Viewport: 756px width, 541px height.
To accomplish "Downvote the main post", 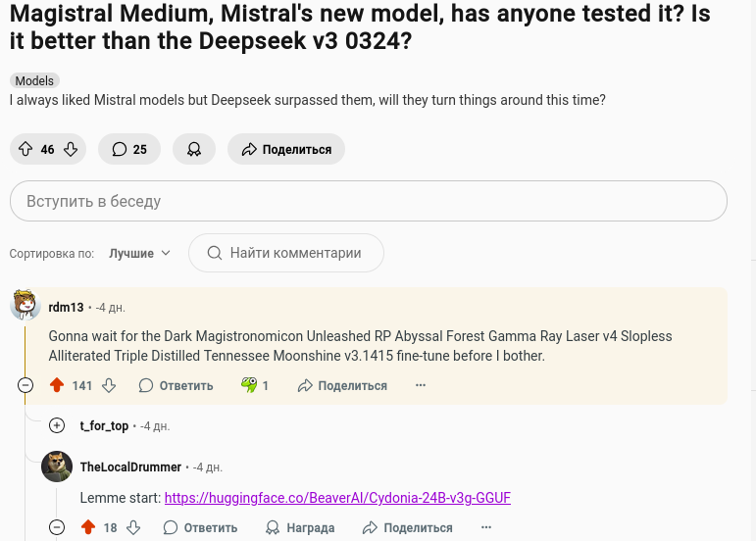I will pyautogui.click(x=71, y=149).
